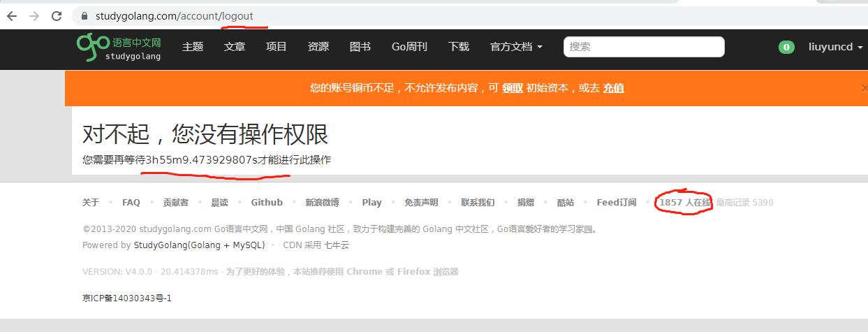Open the Github footer link

pos(267,203)
